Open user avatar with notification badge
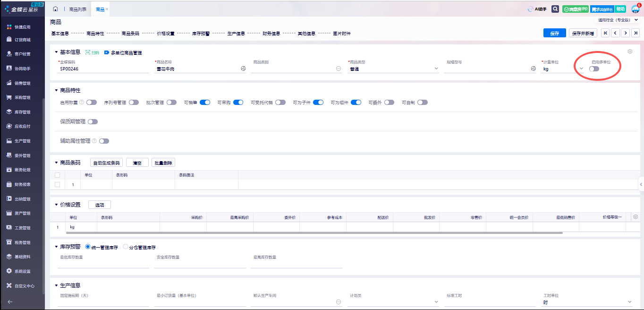Screen dimensions: 644x310 [635, 9]
